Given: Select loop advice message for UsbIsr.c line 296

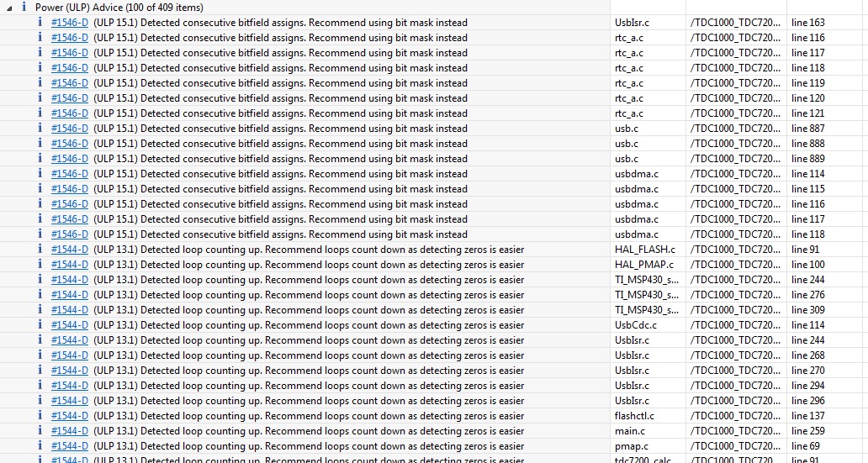Looking at the screenshot, I should [309, 401].
